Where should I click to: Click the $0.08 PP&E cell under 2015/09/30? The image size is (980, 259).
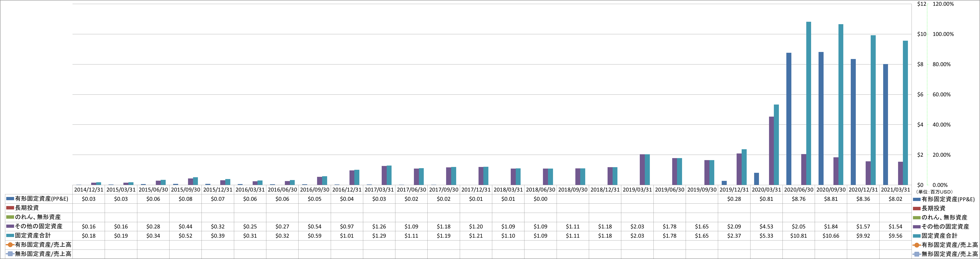pos(185,199)
